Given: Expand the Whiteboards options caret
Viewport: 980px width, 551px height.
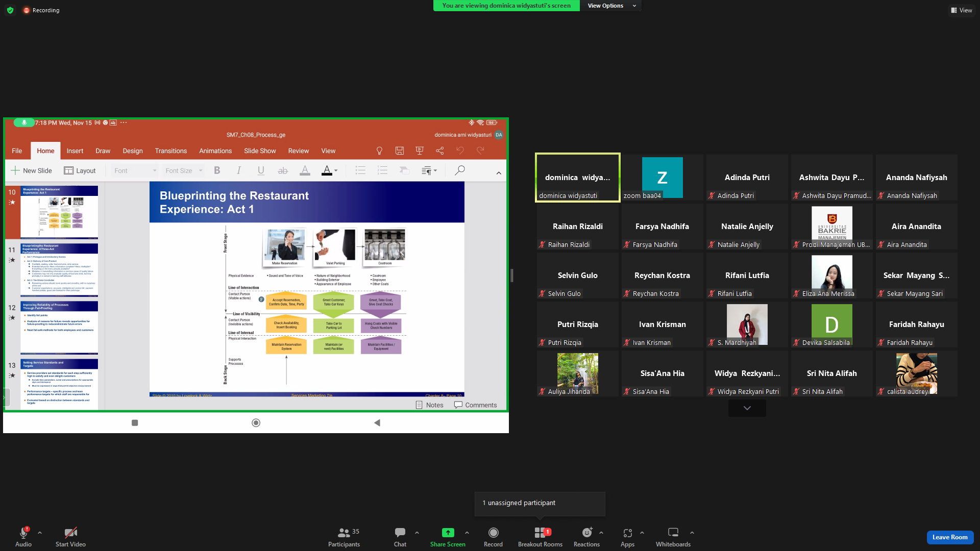Looking at the screenshot, I should (692, 533).
